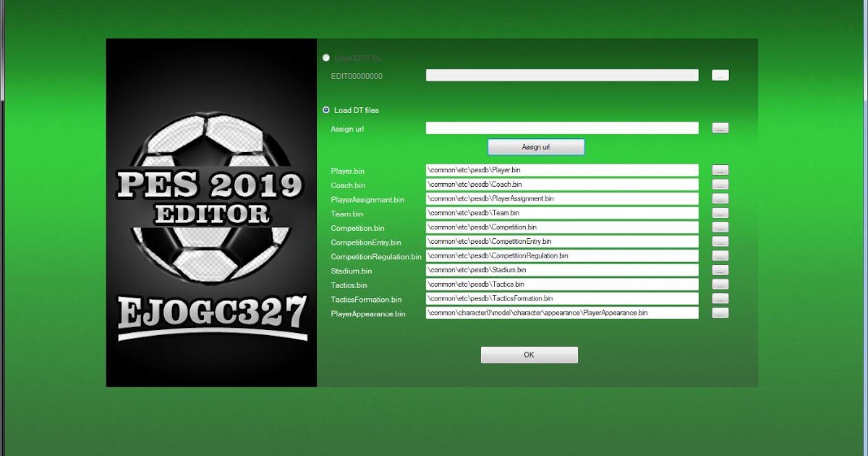This screenshot has height=456, width=868.
Task: Click the 'TacticsFormation.bin' label
Action: coord(366,300)
